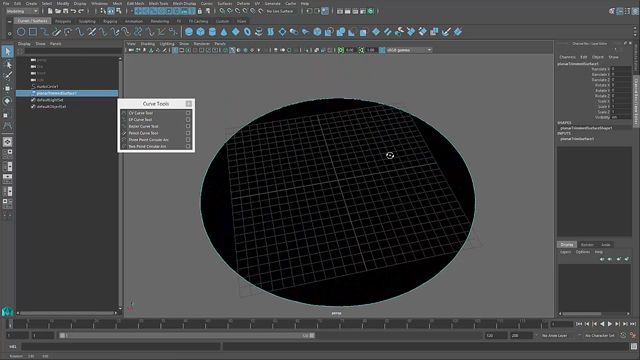Switch to the Polygons shelf tab
The width and height of the screenshot is (640, 360).
click(x=63, y=21)
